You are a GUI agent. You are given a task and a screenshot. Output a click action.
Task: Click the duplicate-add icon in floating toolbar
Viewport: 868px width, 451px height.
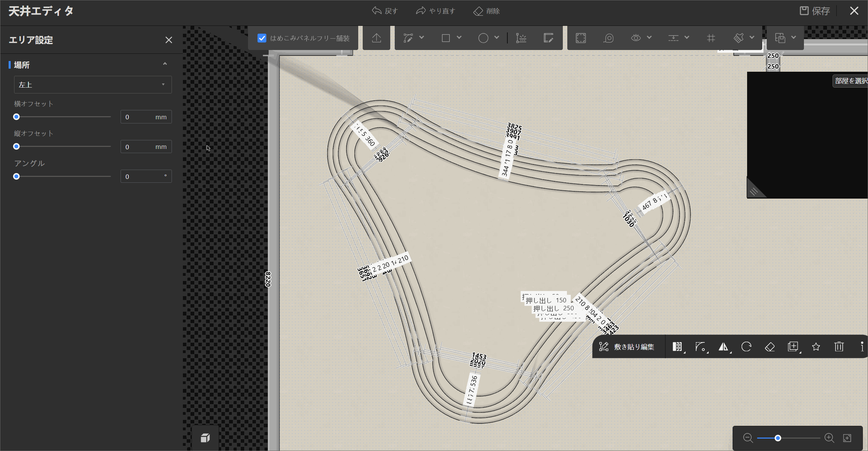793,347
